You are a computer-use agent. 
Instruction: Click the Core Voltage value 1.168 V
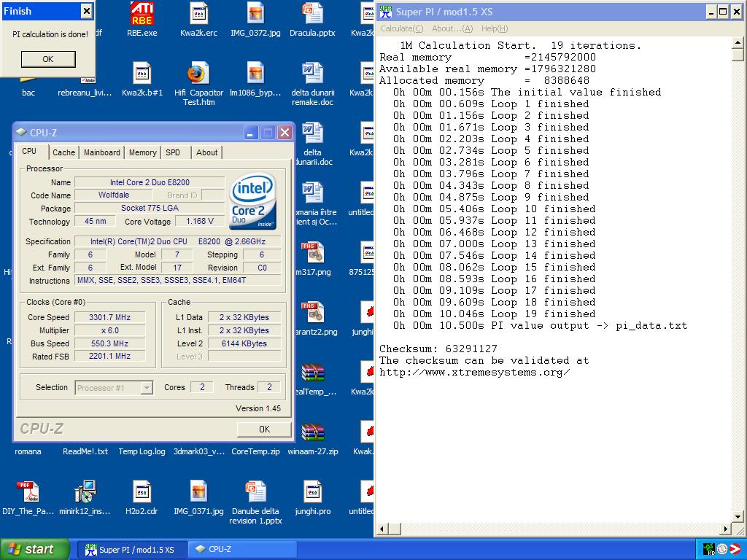[x=200, y=221]
